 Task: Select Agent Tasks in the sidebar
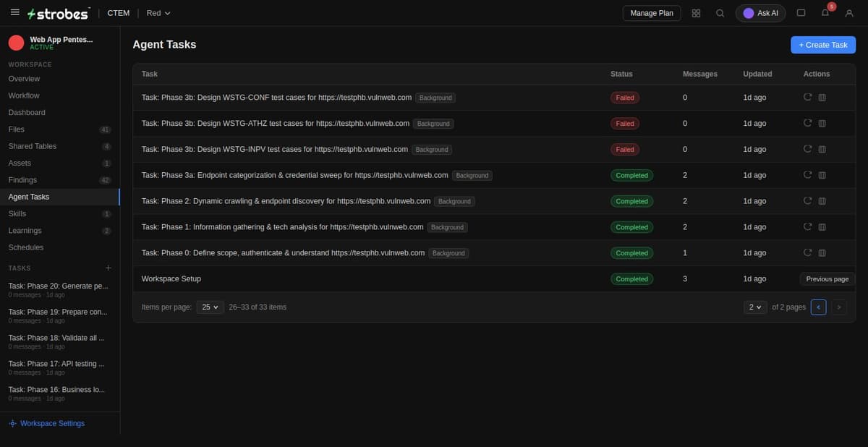[60, 197]
